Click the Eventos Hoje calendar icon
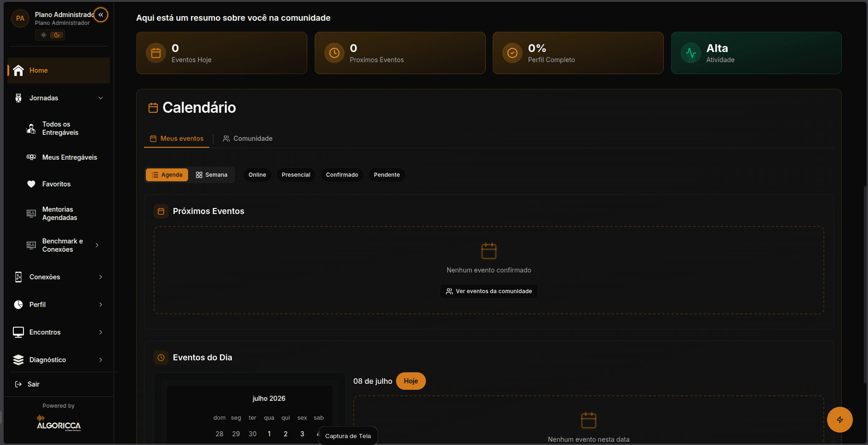The height and width of the screenshot is (445, 868). click(x=156, y=53)
